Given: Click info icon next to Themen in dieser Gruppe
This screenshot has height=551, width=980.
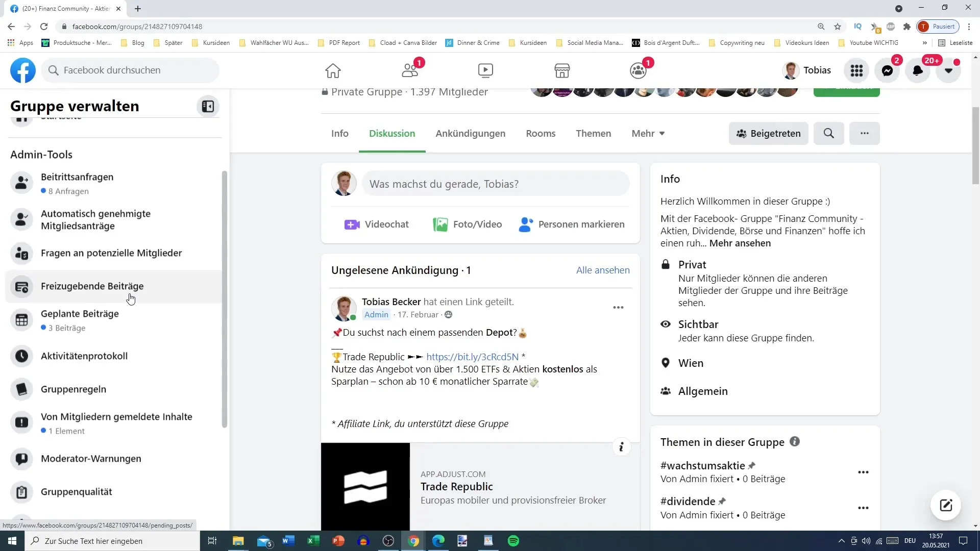Looking at the screenshot, I should pyautogui.click(x=795, y=441).
